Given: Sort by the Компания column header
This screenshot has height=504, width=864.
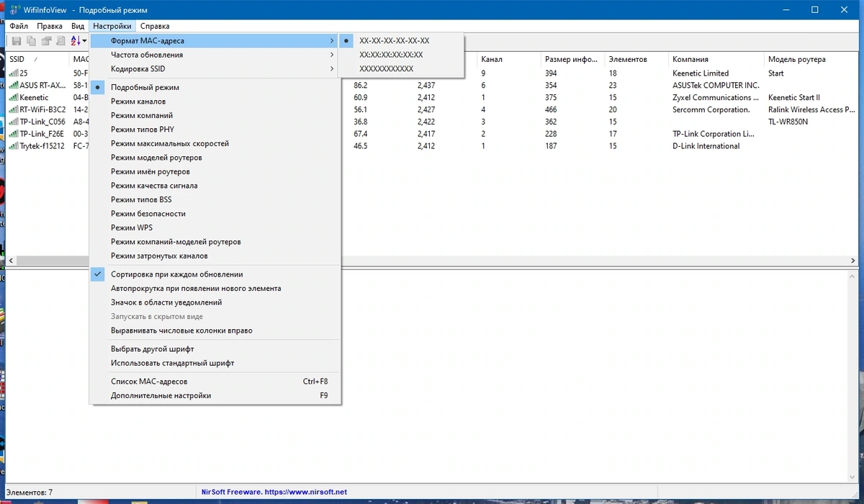Looking at the screenshot, I should 716,59.
